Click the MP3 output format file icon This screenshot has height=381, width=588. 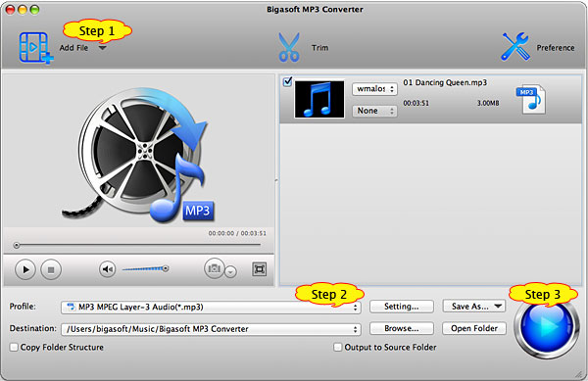coord(530,99)
